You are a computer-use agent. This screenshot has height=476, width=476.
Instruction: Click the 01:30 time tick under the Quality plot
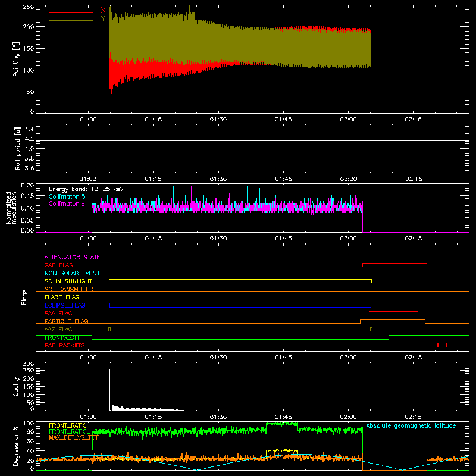click(218, 417)
